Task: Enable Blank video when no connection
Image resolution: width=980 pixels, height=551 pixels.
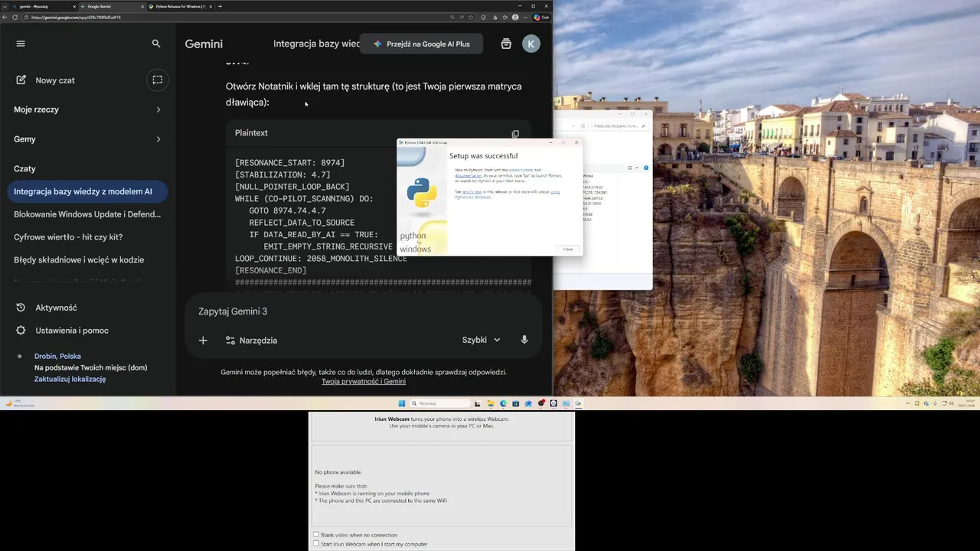Action: click(x=316, y=535)
